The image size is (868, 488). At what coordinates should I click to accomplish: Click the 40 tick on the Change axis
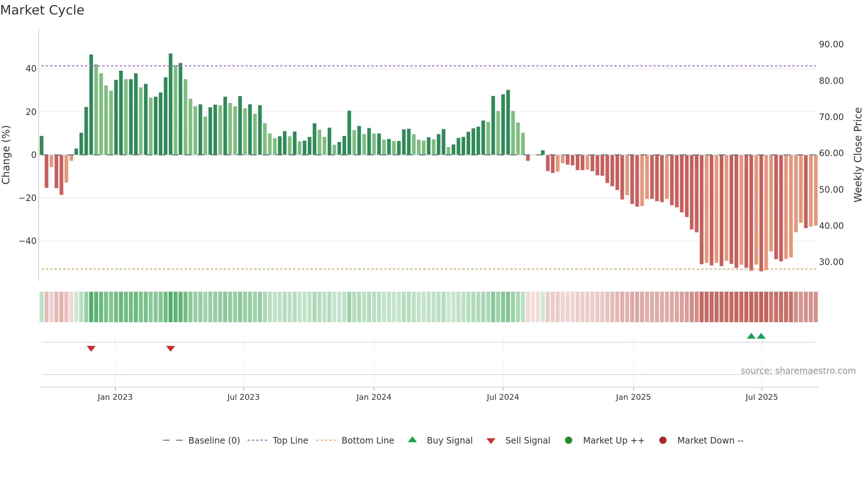pyautogui.click(x=31, y=69)
